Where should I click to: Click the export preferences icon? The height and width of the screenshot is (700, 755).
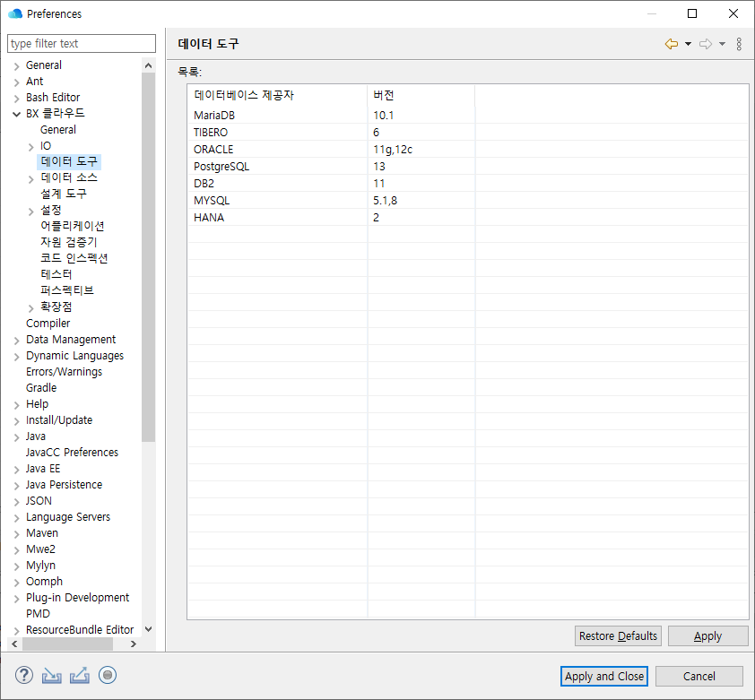coord(79,675)
